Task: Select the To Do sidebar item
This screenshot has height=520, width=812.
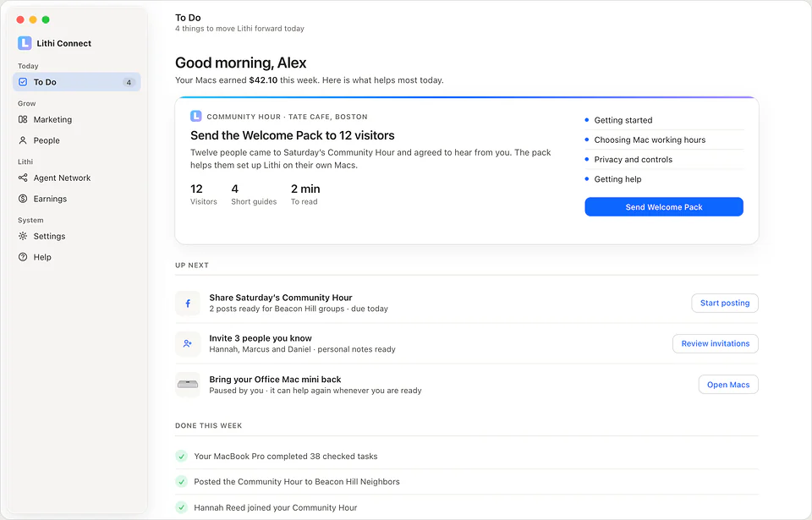Action: point(77,82)
